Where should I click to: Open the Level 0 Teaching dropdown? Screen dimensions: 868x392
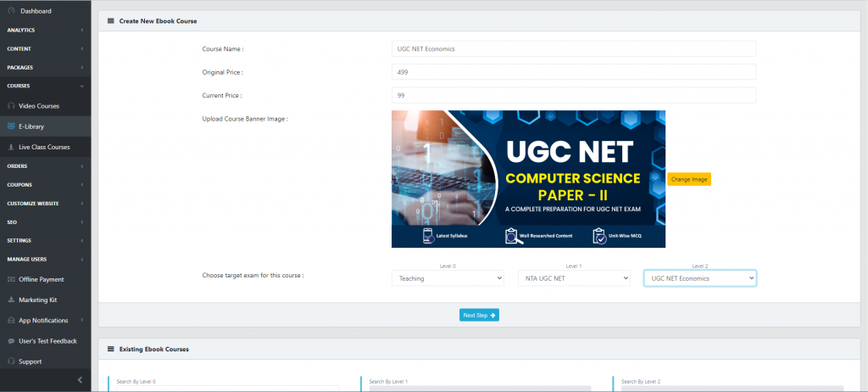coord(448,278)
